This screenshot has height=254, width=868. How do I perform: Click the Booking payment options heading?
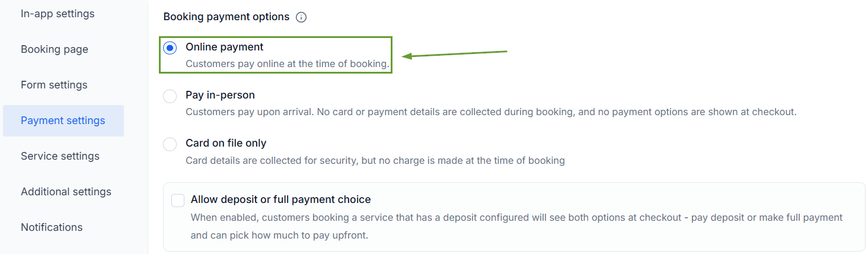(x=226, y=17)
